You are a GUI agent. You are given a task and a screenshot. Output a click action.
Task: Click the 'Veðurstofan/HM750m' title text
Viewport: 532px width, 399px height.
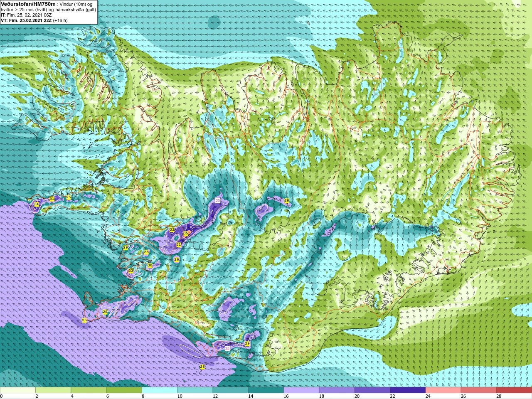click(x=28, y=4)
